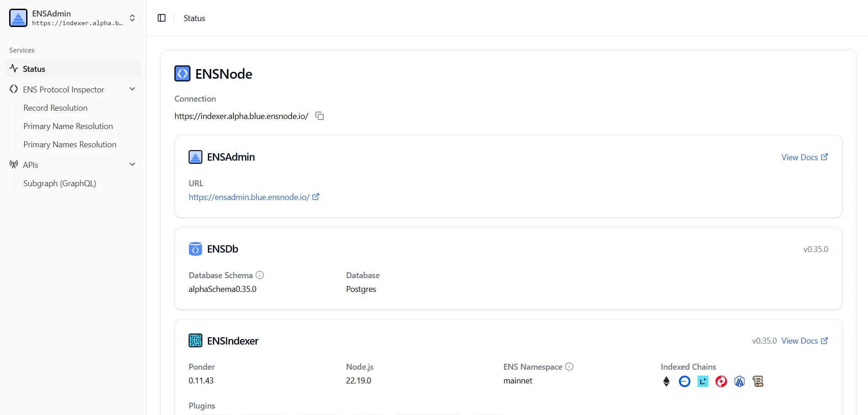Toggle the sidebar panel
The height and width of the screenshot is (415, 868).
[x=162, y=18]
